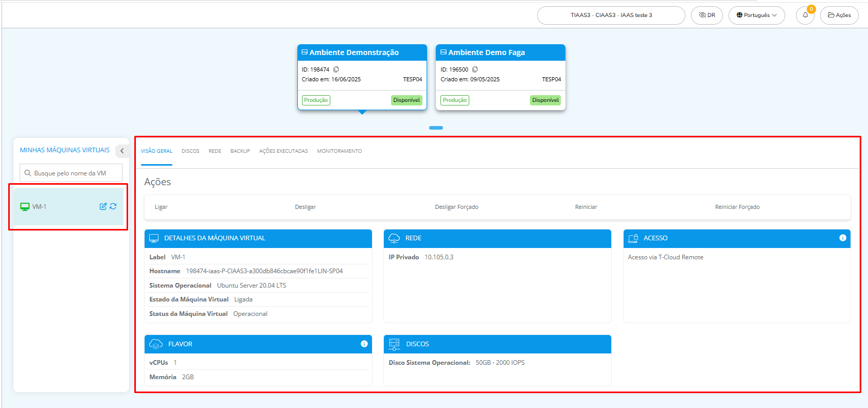Click the server icon of Ambiente Demonstração
This screenshot has width=868, height=408.
coord(305,52)
